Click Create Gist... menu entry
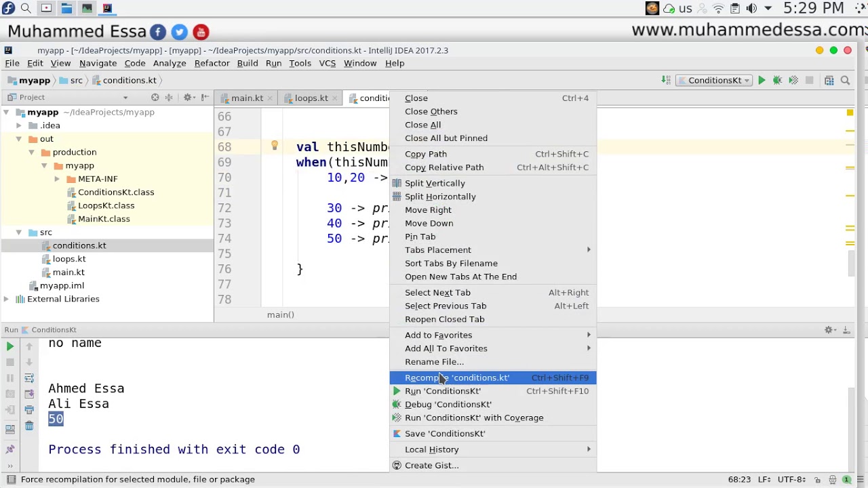This screenshot has height=488, width=868. click(493, 466)
